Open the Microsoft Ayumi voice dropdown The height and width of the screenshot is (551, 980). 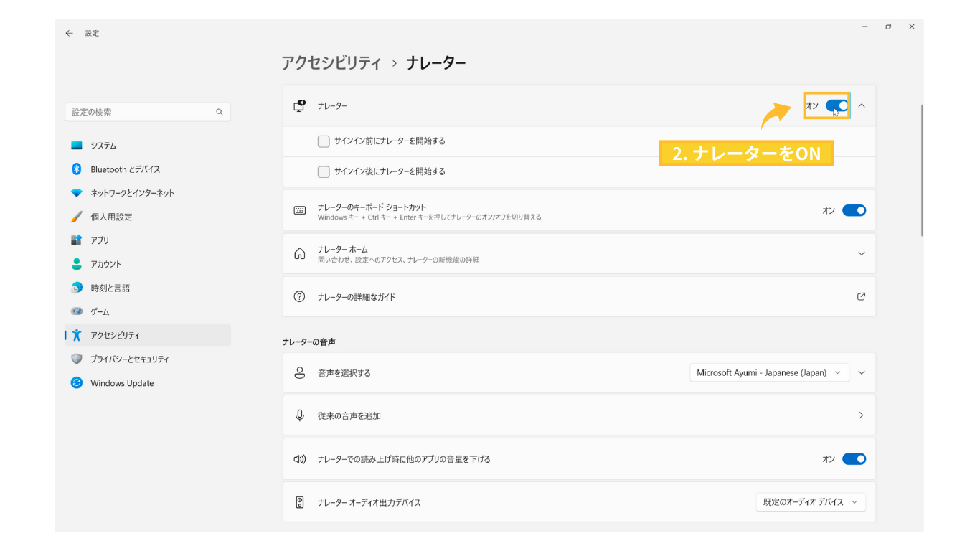[769, 373]
